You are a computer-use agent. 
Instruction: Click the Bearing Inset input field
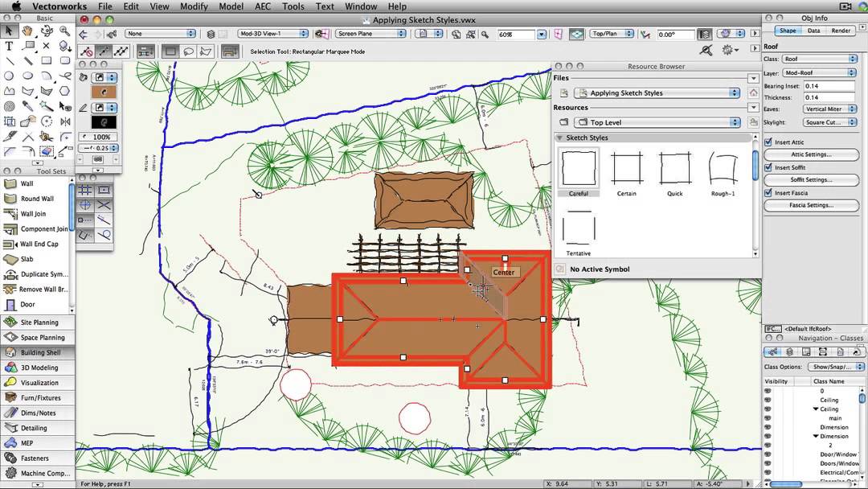click(829, 86)
